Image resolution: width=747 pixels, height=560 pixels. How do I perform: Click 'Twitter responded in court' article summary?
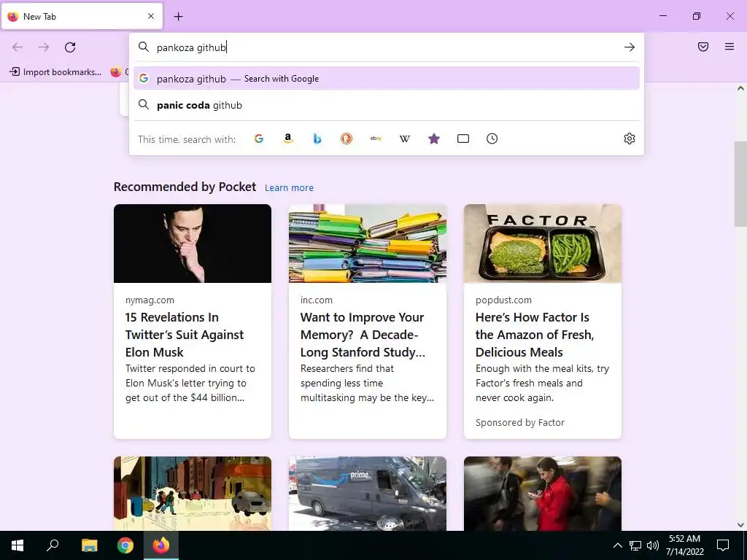(x=190, y=383)
